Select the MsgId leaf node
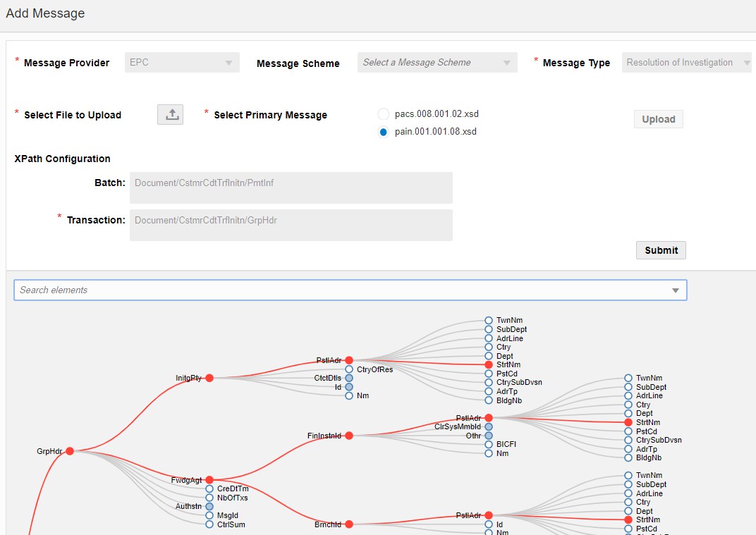 [209, 515]
